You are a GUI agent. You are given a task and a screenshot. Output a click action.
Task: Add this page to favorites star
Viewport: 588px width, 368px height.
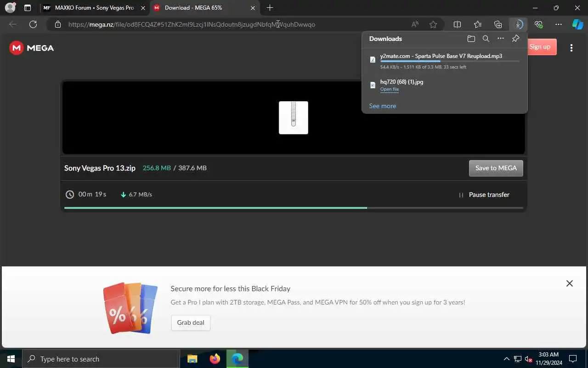click(433, 24)
